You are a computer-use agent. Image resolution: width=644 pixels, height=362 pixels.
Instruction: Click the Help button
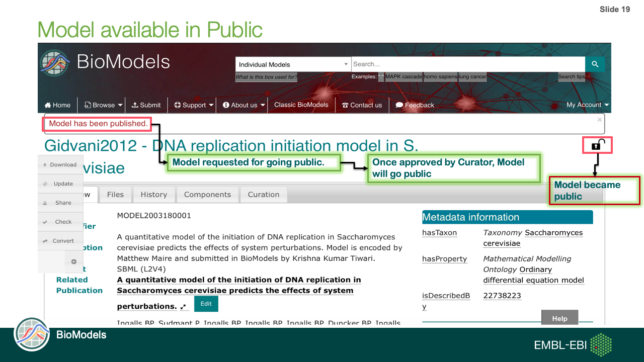(559, 318)
